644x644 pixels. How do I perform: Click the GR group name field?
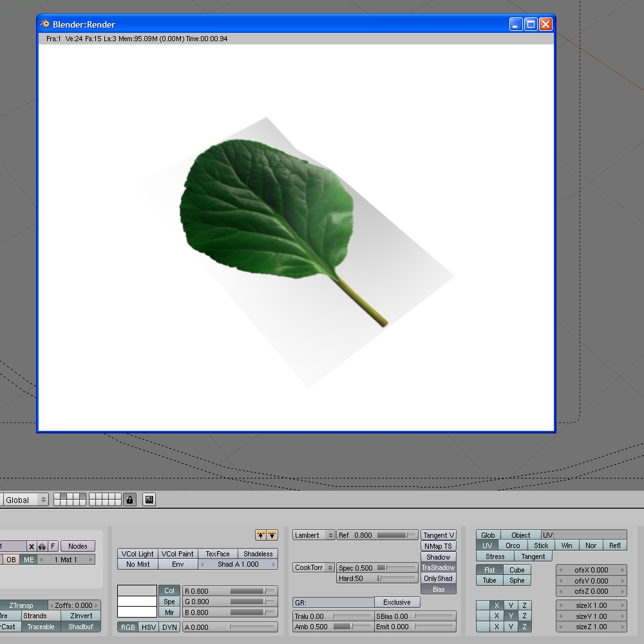[x=333, y=602]
